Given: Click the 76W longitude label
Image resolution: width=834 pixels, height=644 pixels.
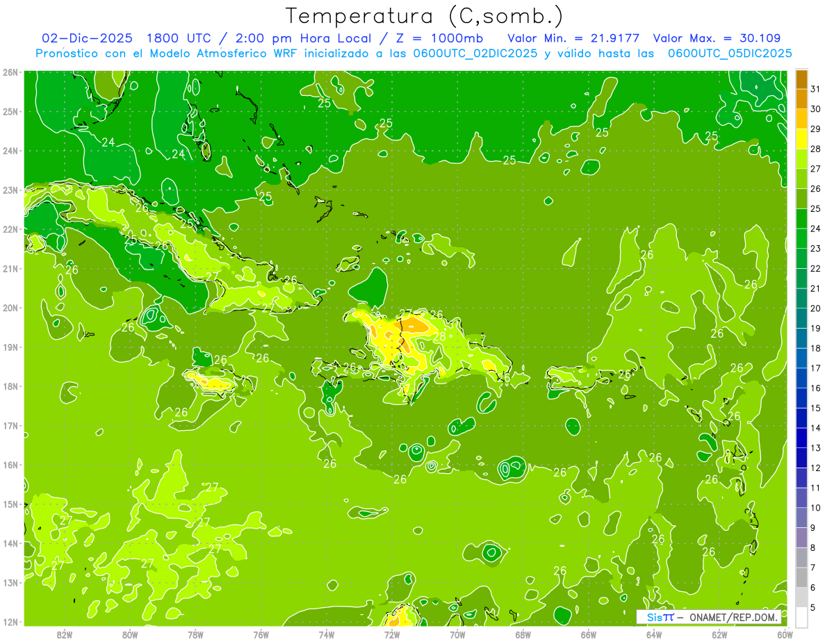Looking at the screenshot, I should click(261, 634).
